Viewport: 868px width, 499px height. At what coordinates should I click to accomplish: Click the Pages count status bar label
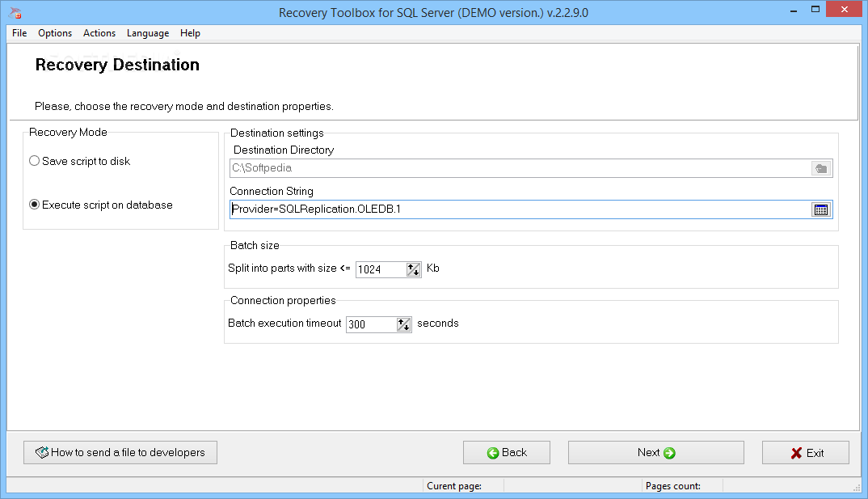[x=673, y=486]
